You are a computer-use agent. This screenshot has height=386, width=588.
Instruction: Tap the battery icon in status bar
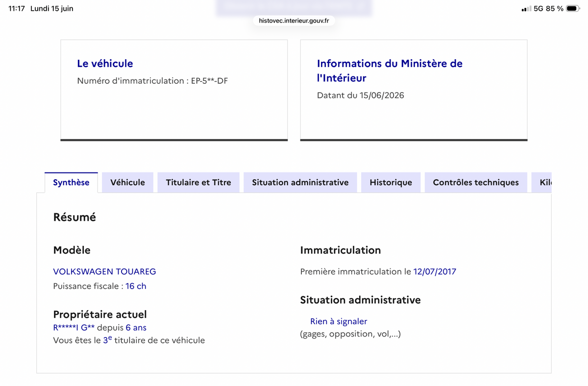click(572, 8)
